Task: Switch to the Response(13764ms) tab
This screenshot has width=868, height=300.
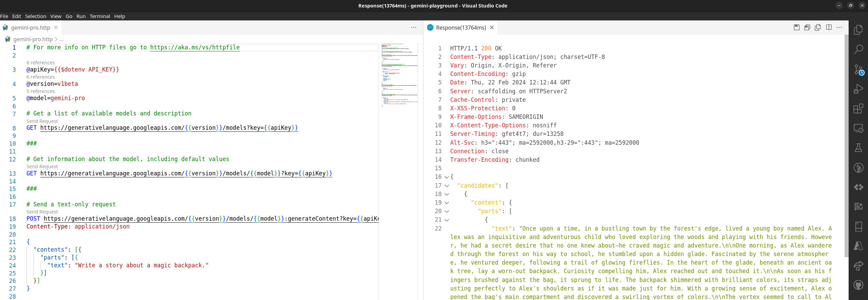Action: [x=461, y=28]
